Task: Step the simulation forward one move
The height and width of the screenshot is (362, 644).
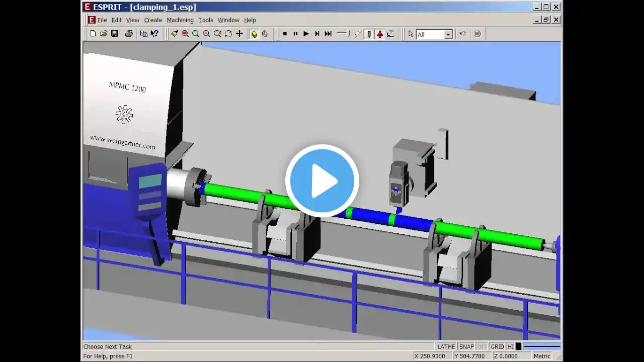Action: pyautogui.click(x=317, y=34)
